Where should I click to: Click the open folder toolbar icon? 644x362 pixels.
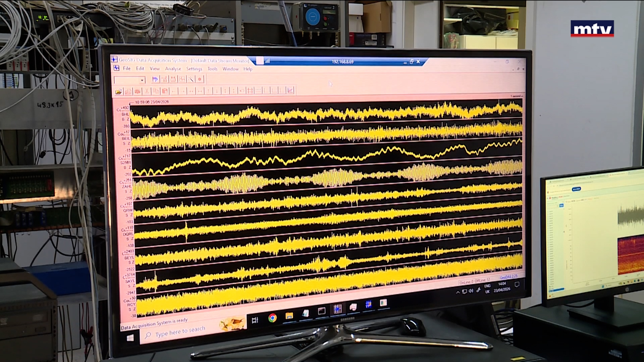point(118,92)
